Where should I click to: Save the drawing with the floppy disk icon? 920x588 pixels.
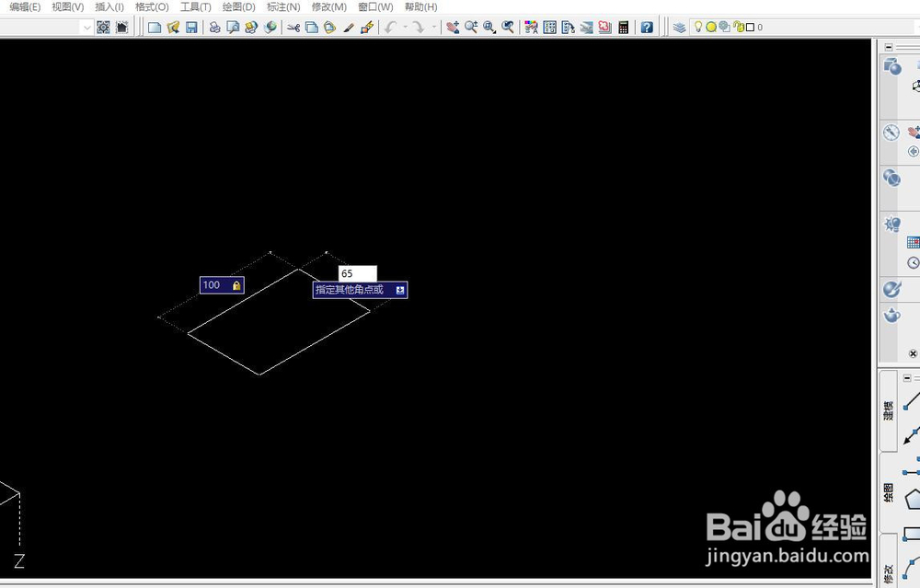coord(191,27)
